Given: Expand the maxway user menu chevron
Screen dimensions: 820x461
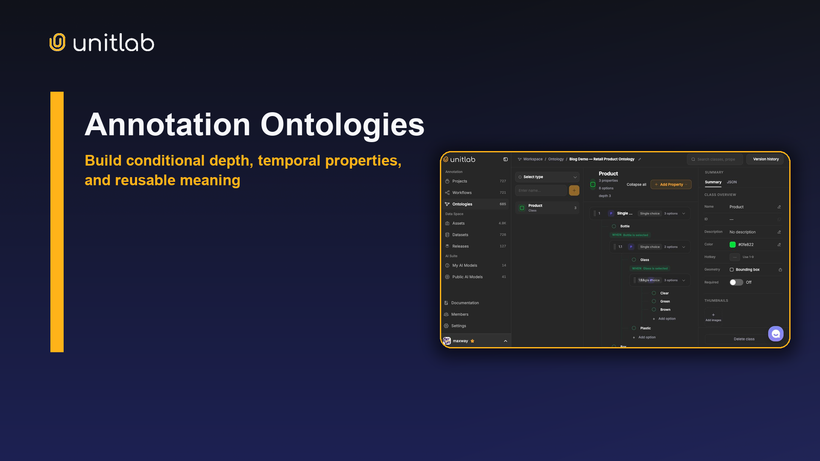Looking at the screenshot, I should [505, 341].
